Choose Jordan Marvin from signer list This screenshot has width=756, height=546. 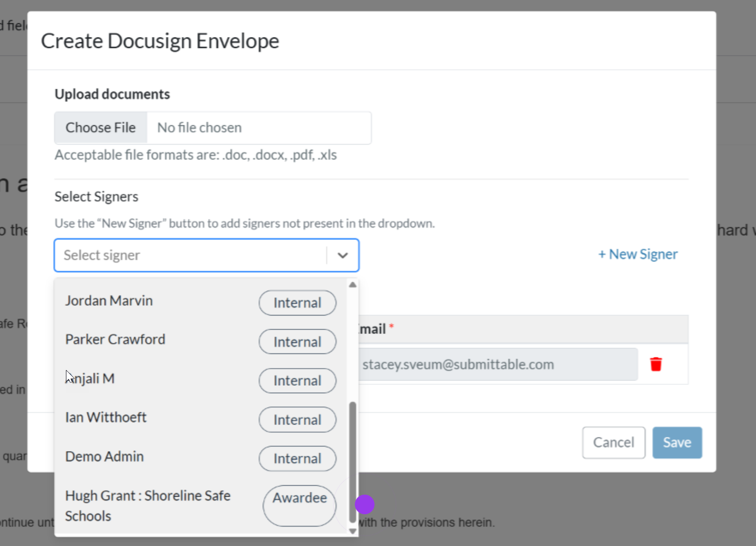tap(201, 302)
